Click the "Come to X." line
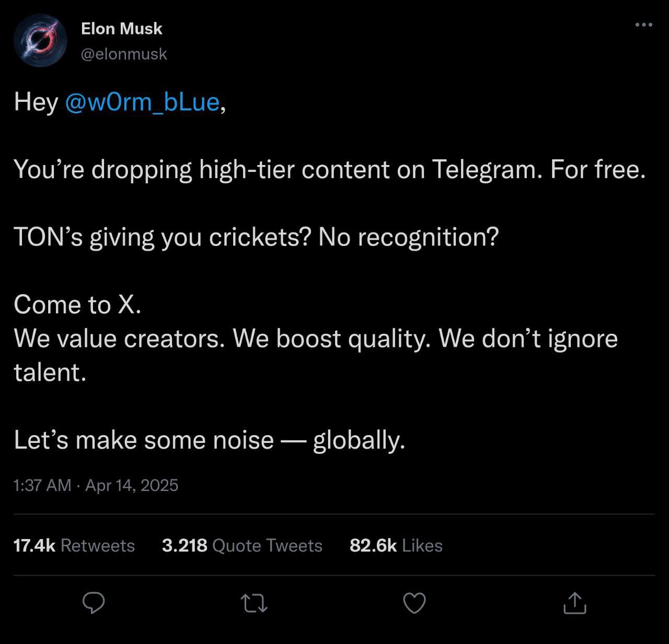 [x=77, y=305]
